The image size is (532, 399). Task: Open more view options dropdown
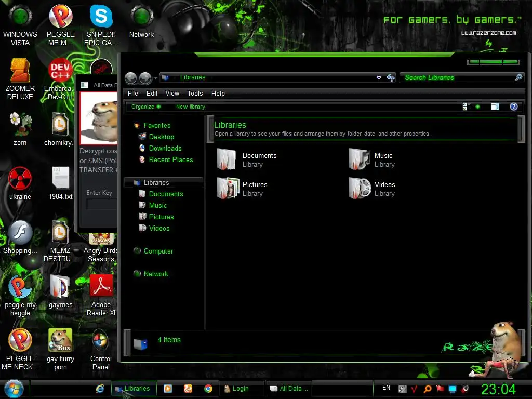point(477,107)
